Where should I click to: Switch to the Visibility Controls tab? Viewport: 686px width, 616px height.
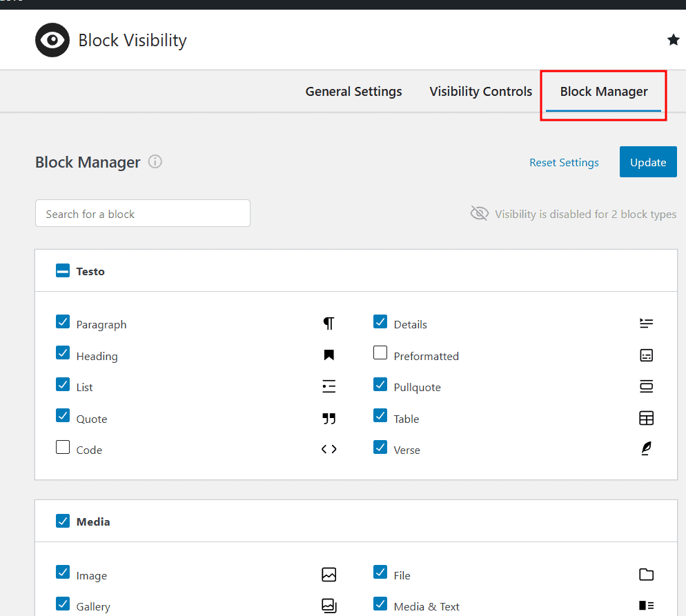pyautogui.click(x=481, y=91)
